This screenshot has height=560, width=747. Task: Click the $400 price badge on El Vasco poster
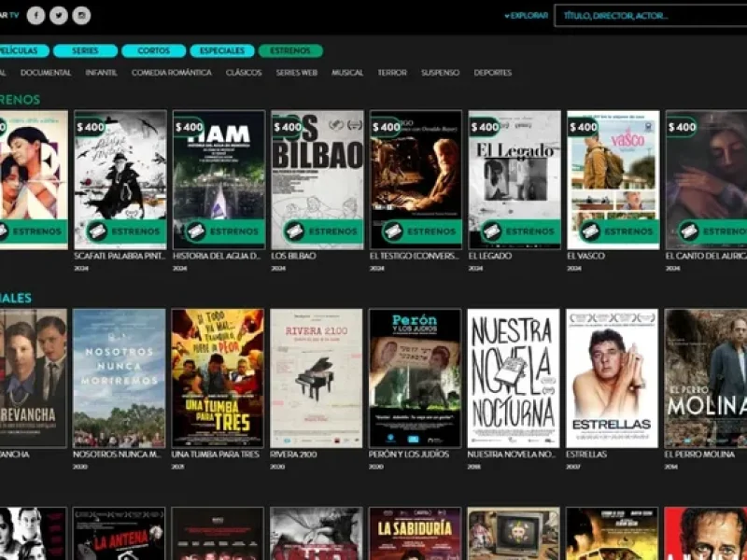pyautogui.click(x=583, y=127)
